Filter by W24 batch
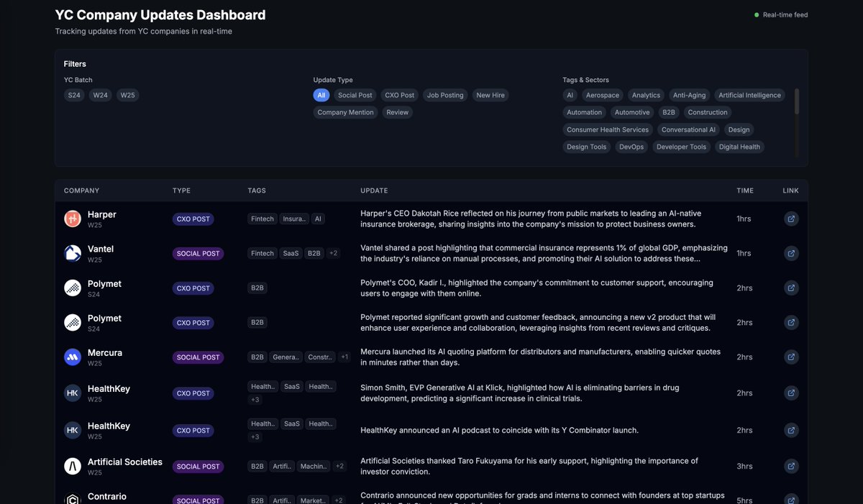Viewport: 863px width, 504px height. click(101, 95)
